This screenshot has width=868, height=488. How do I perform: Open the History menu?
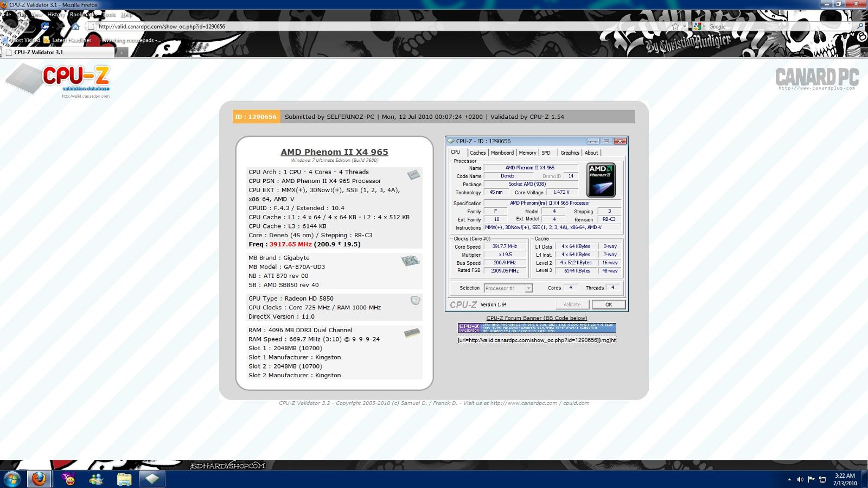[x=56, y=15]
